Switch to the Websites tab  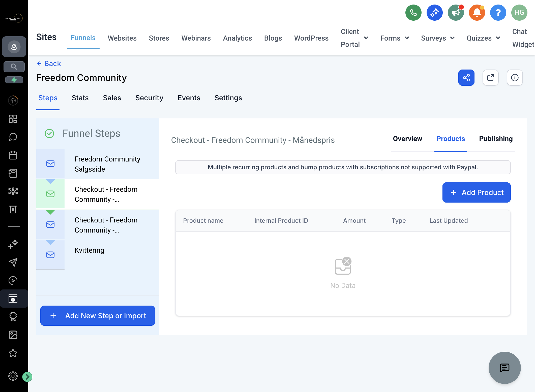(x=122, y=38)
